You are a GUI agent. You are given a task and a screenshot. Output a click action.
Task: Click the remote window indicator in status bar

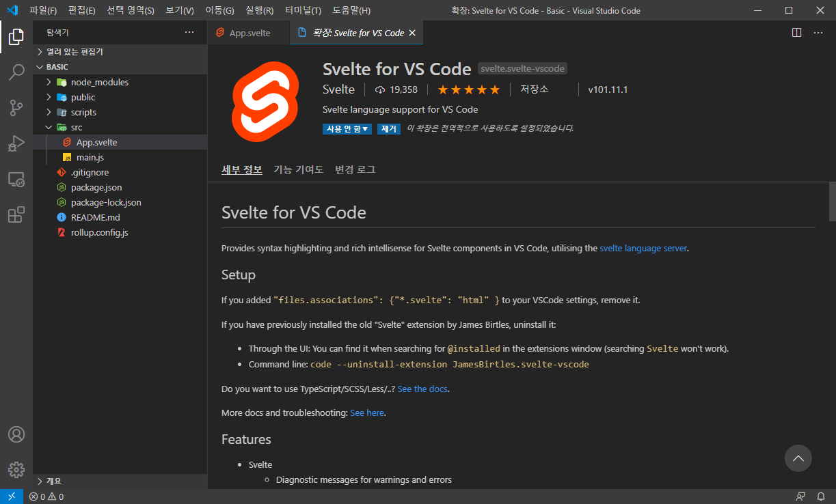point(12,496)
